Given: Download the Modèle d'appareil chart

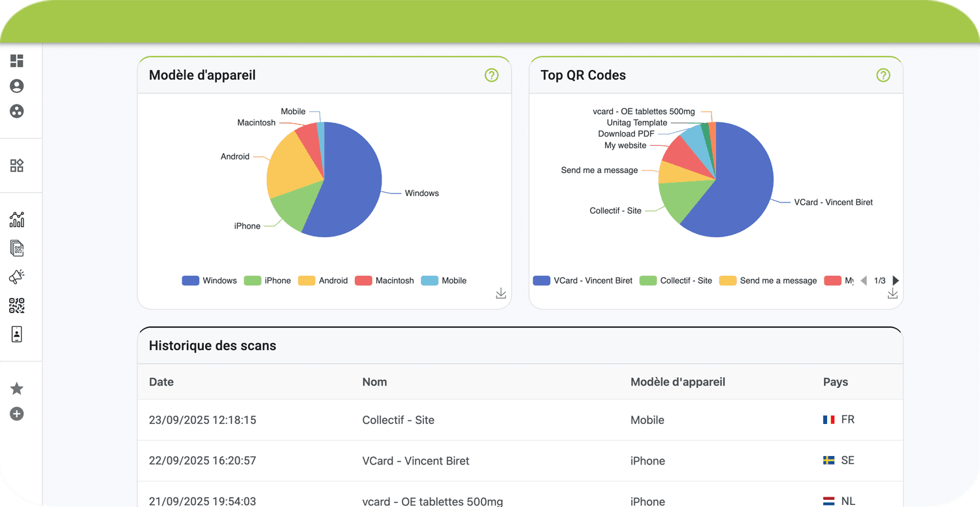Looking at the screenshot, I should pyautogui.click(x=500, y=293).
